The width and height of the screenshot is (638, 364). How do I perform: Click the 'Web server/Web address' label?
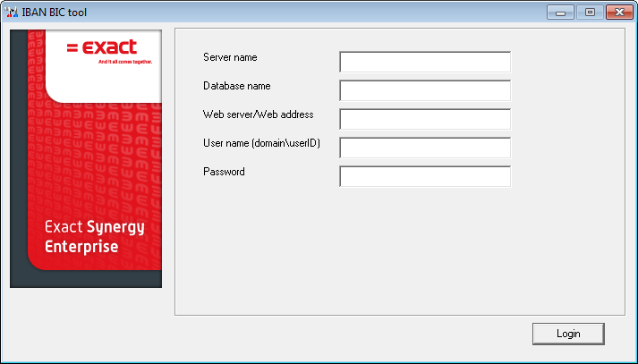click(259, 114)
